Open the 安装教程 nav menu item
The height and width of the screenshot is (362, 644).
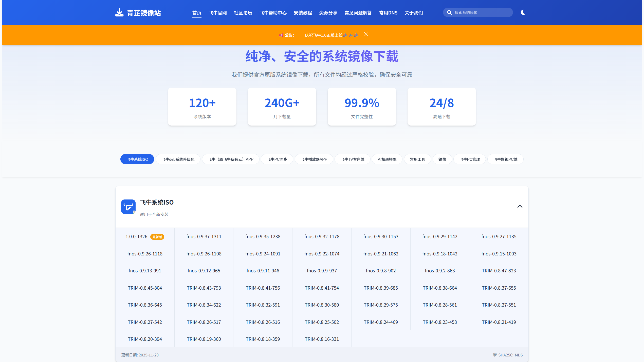coord(303,13)
